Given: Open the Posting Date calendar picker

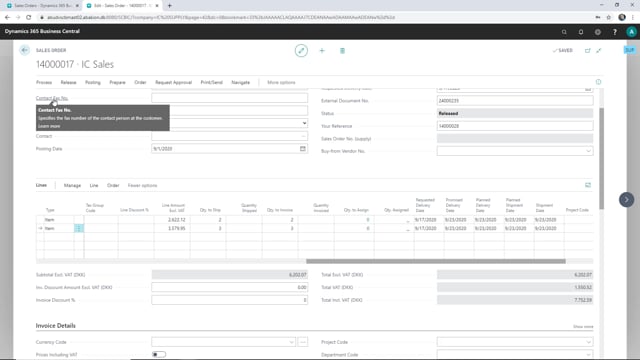Looking at the screenshot, I should (x=302, y=149).
